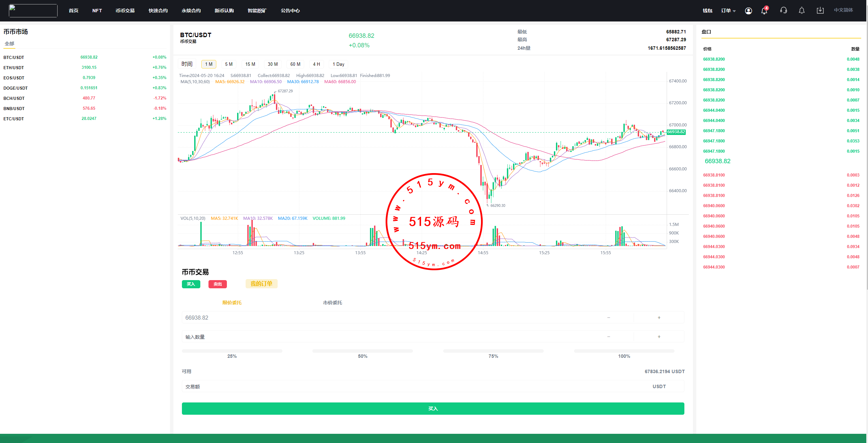
Task: Click the plain bell alert icon
Action: point(802,11)
